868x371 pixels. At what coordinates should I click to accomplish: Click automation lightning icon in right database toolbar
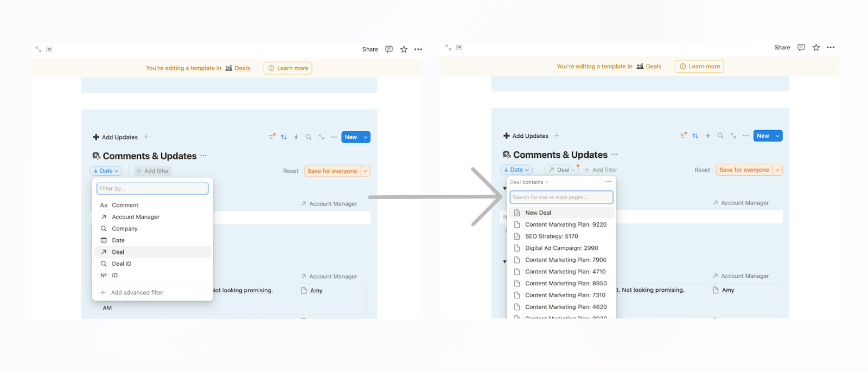point(708,136)
